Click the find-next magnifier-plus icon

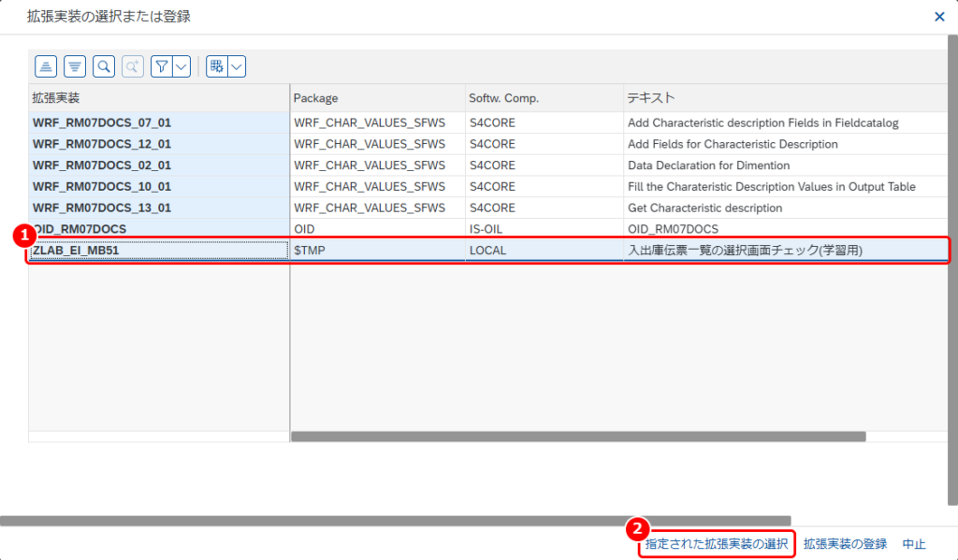click(x=133, y=66)
